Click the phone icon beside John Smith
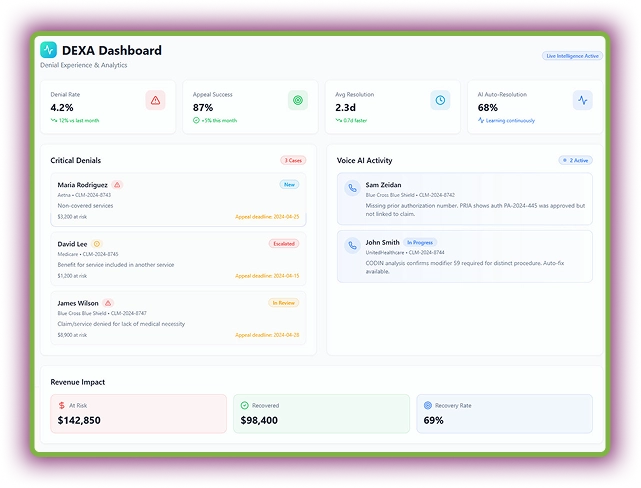The width and height of the screenshot is (641, 488). [351, 245]
